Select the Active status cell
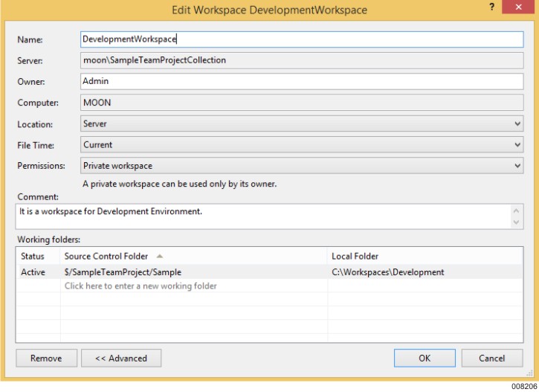This screenshot has height=392, width=539. 33,272
